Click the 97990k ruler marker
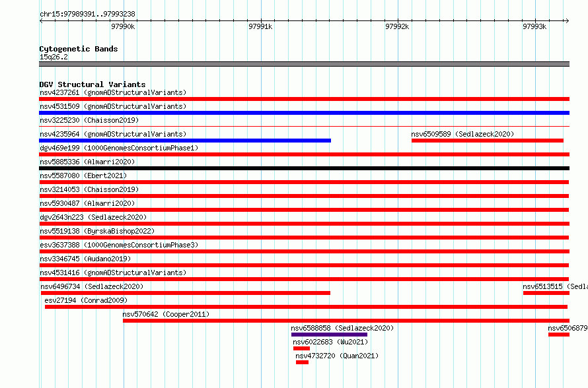This screenshot has width=588, height=388. pos(123,26)
